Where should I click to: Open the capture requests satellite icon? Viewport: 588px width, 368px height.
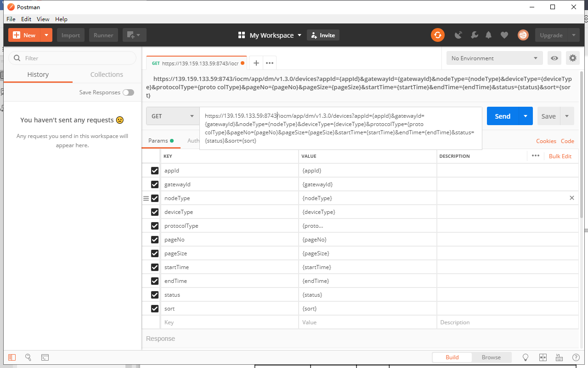(x=458, y=35)
